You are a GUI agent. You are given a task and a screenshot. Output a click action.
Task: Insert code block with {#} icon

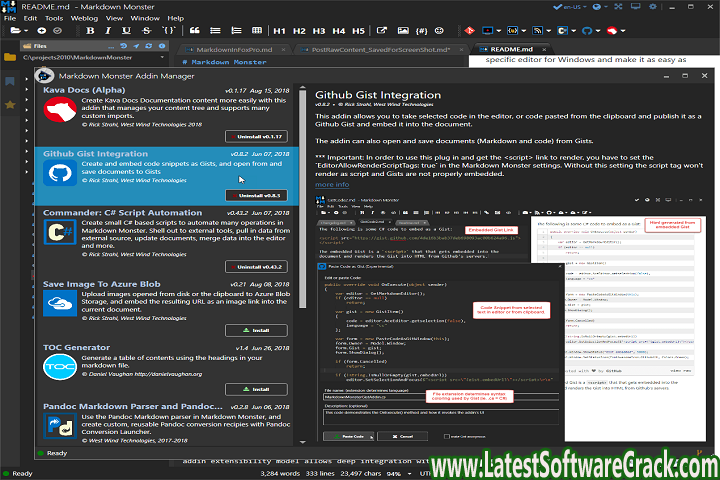coord(421,31)
